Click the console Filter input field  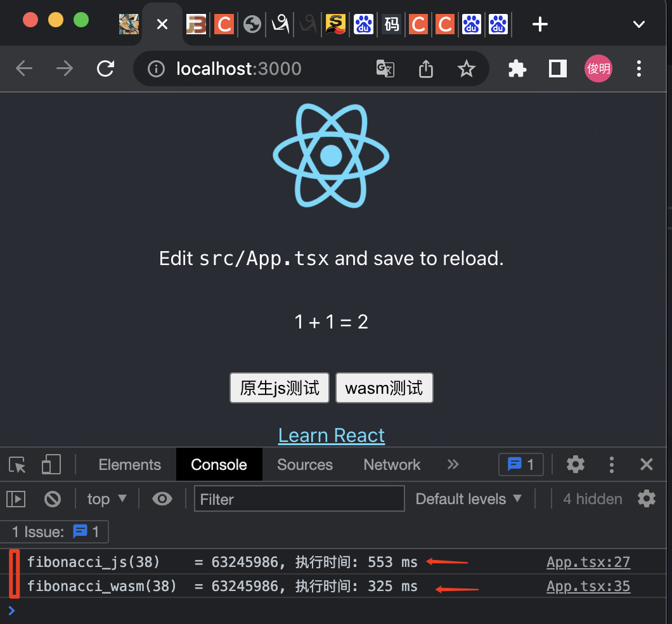click(299, 499)
